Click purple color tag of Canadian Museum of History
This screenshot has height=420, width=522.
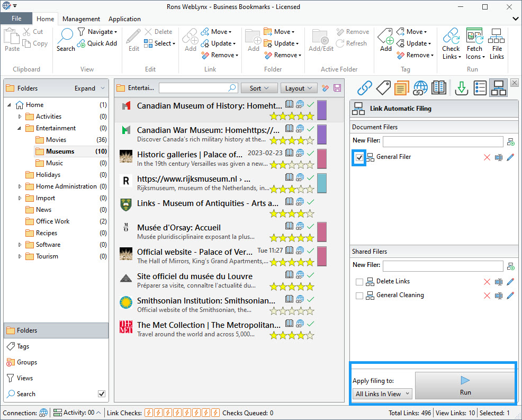(321, 110)
